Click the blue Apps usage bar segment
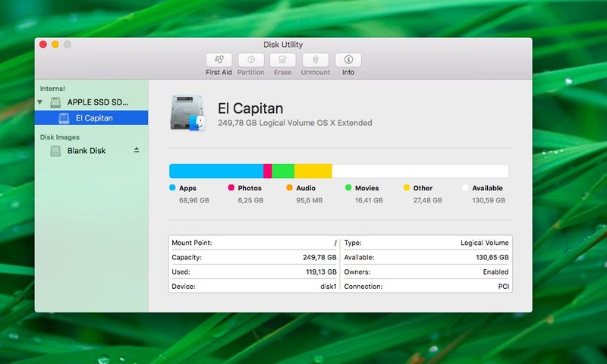This screenshot has width=607, height=364. (216, 171)
